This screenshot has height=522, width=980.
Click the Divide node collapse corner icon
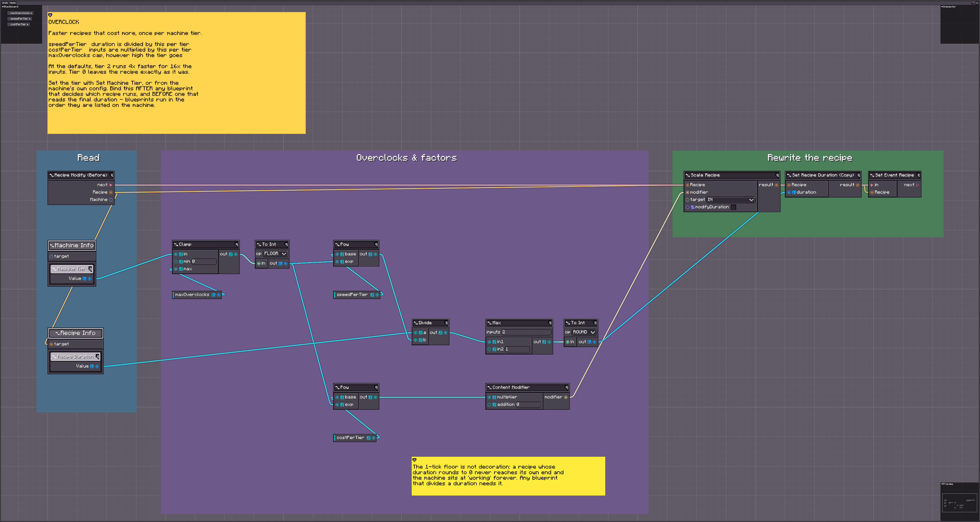[446, 323]
